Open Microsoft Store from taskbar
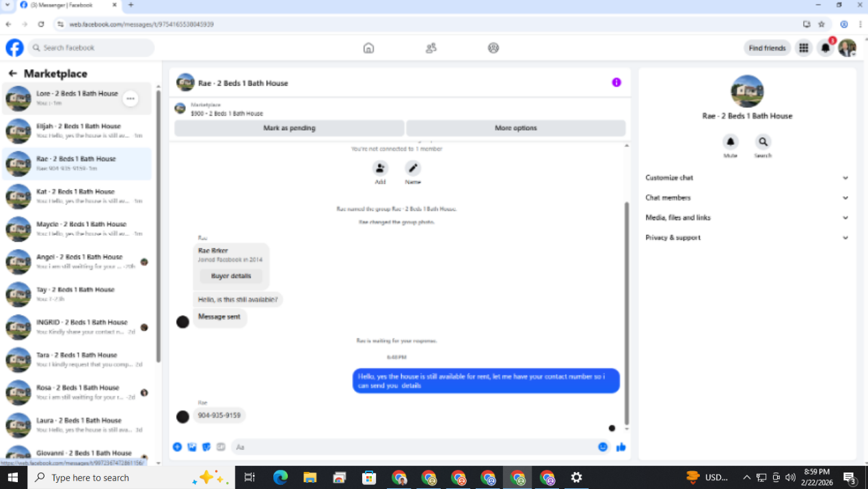 click(x=369, y=477)
